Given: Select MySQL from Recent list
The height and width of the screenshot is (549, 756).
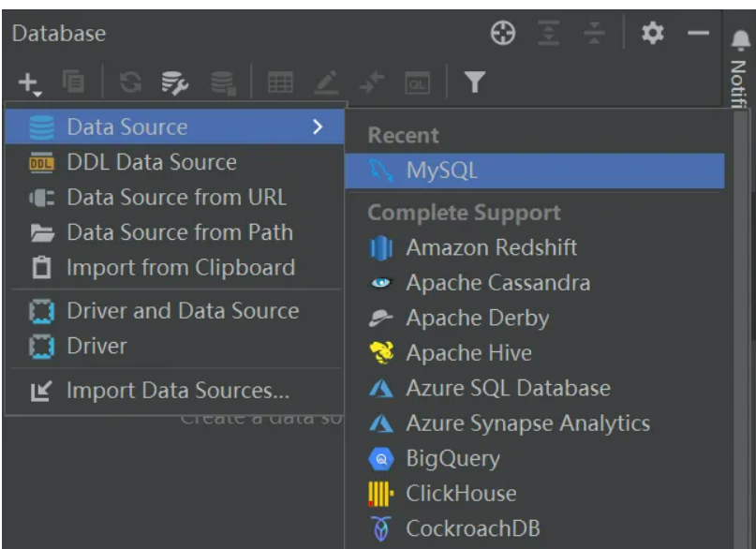Looking at the screenshot, I should pyautogui.click(x=535, y=171).
